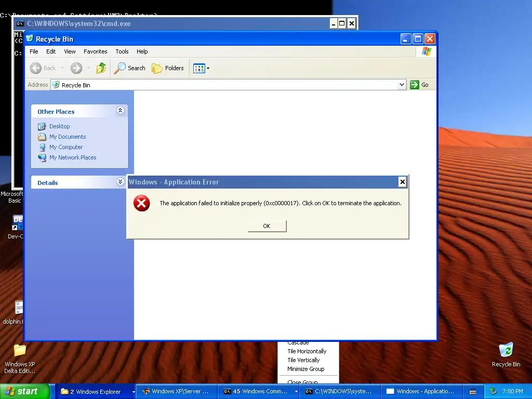The image size is (532, 399).
Task: Click the cmd.exe window title icon
Action: (x=20, y=24)
